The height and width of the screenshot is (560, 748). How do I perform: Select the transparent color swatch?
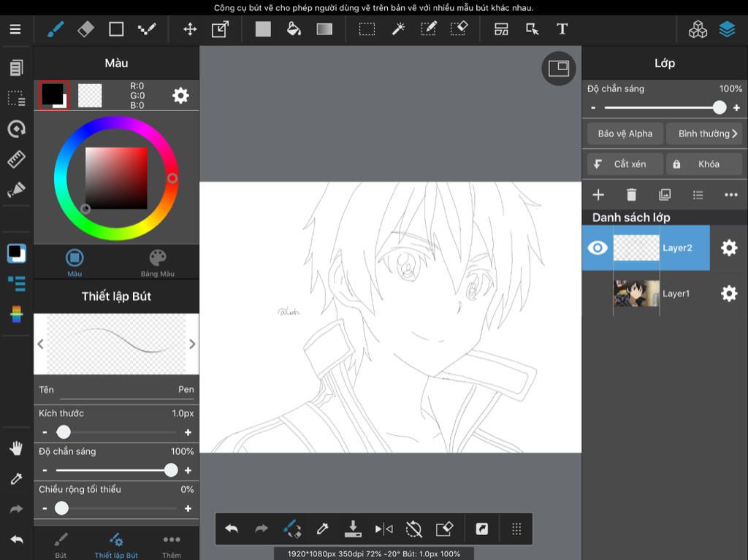click(x=90, y=96)
